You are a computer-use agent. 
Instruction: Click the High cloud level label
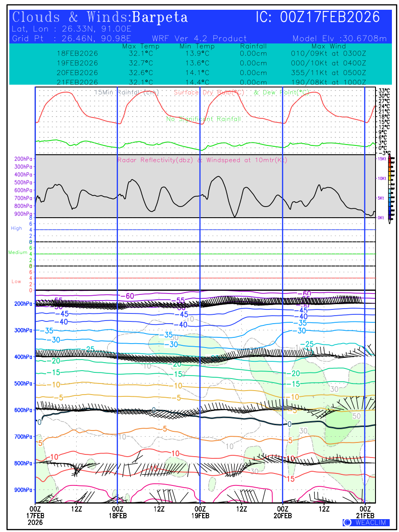[x=16, y=228]
